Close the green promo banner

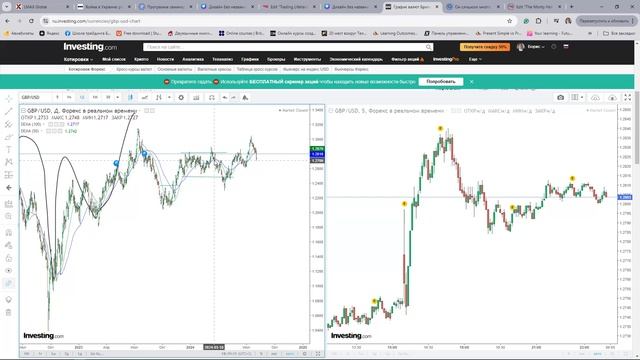(x=471, y=82)
